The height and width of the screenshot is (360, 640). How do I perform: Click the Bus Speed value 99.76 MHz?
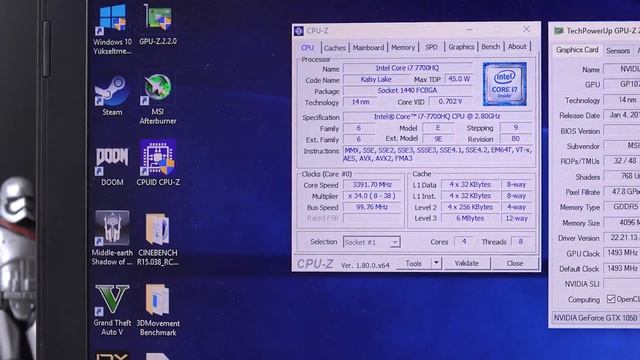click(372, 207)
